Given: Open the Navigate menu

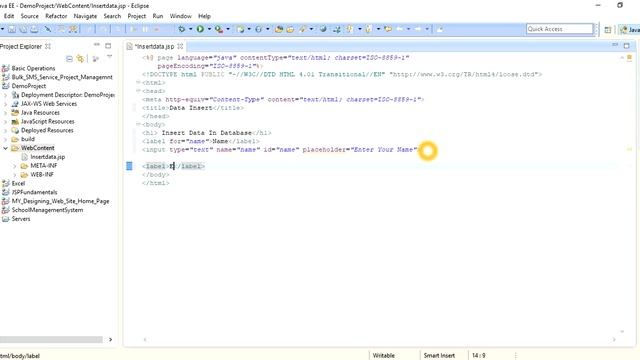Looking at the screenshot, I should coord(85,16).
